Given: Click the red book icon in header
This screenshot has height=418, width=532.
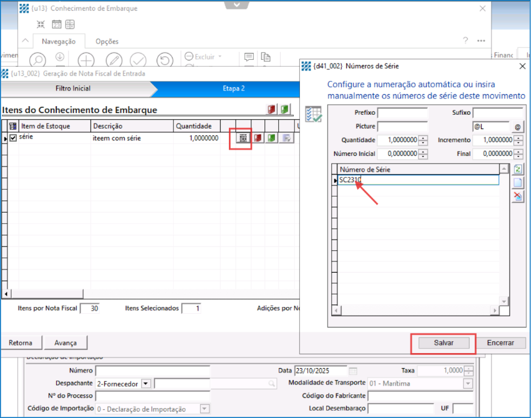Looking at the screenshot, I should [271, 109].
